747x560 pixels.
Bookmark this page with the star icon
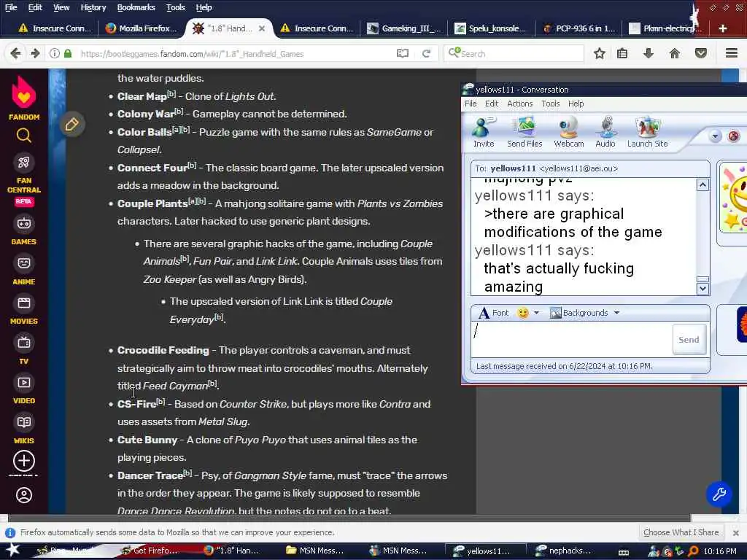[x=600, y=53]
